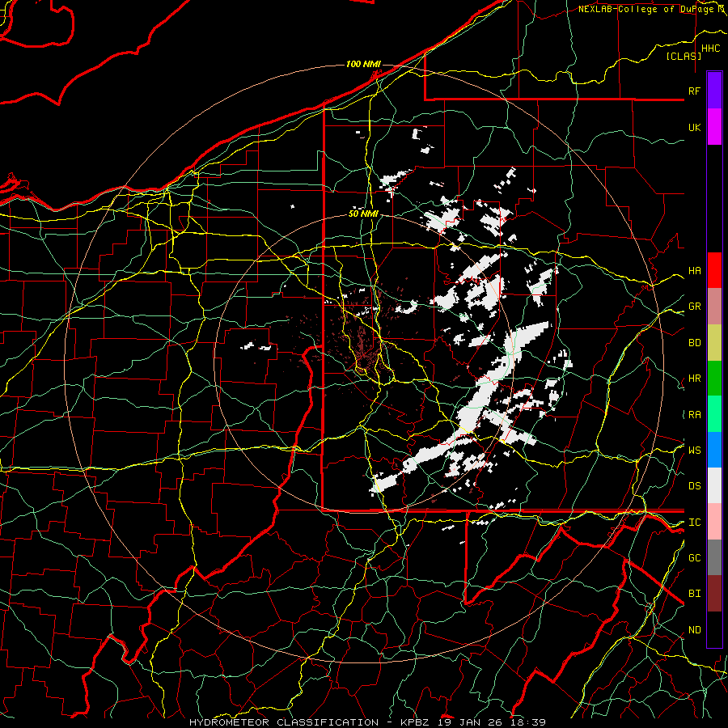Click the UK legend label

pos(695,127)
